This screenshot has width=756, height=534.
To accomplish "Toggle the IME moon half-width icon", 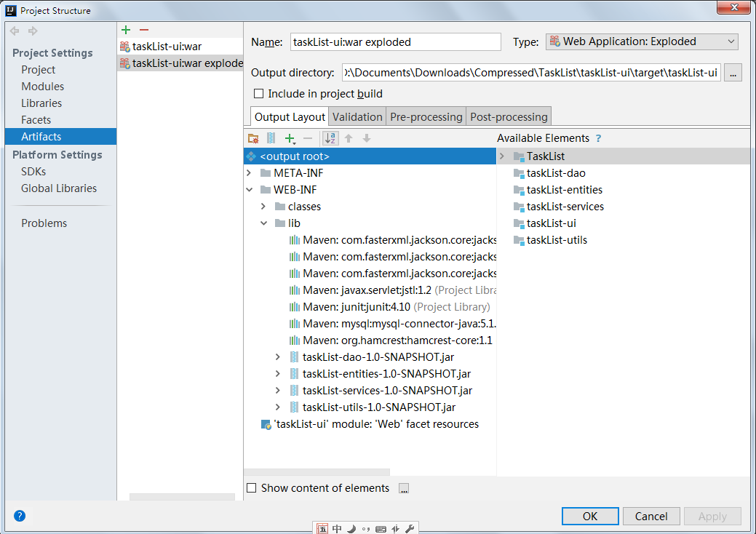I will tap(351, 529).
